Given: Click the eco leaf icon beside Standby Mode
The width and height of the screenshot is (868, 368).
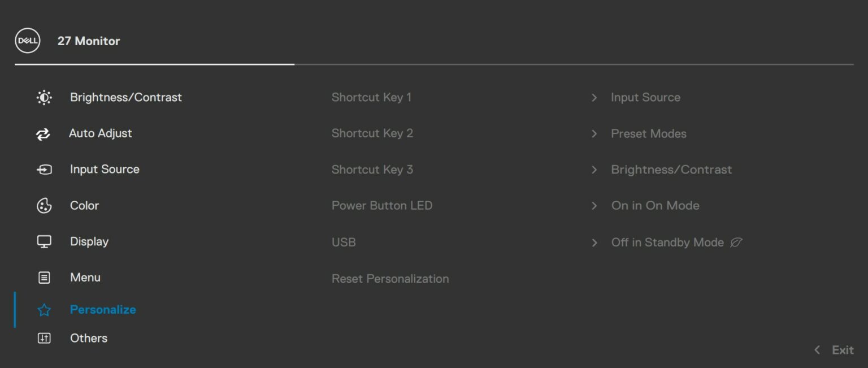Looking at the screenshot, I should (x=736, y=243).
